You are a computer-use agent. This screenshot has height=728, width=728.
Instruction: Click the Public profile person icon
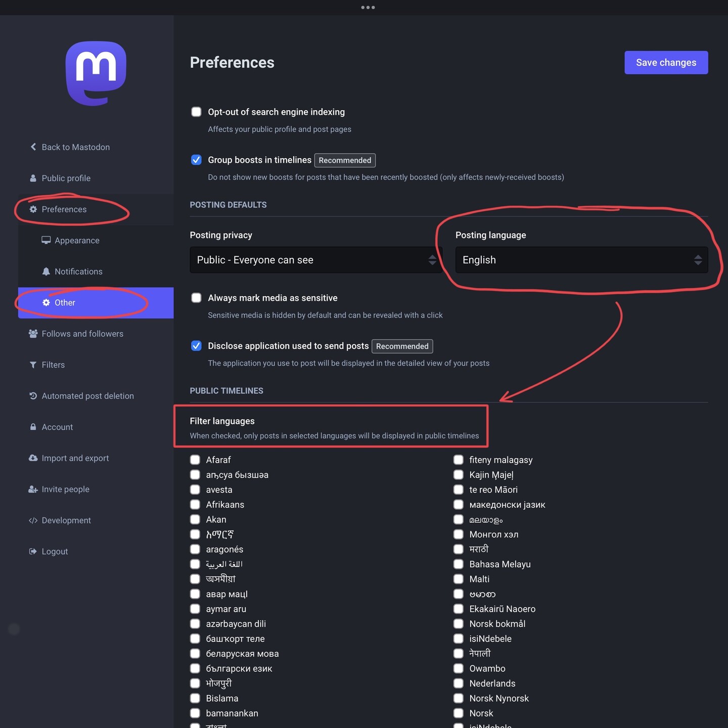(x=33, y=178)
